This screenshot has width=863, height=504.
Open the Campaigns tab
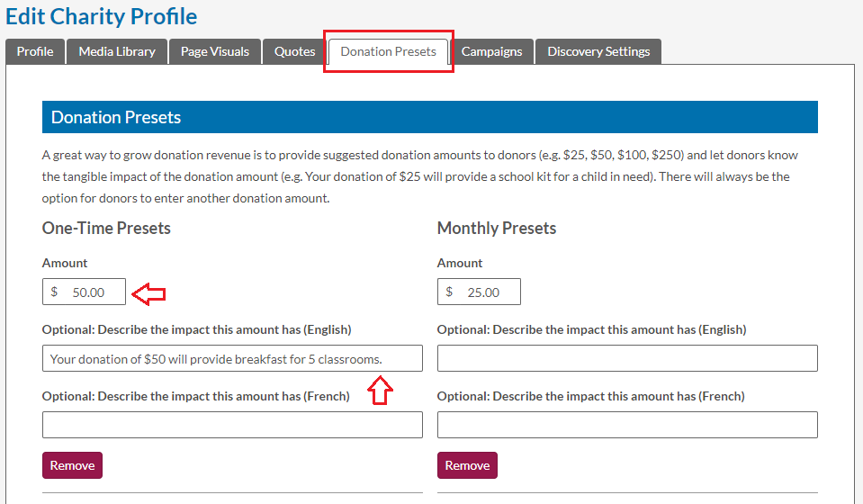coord(491,51)
